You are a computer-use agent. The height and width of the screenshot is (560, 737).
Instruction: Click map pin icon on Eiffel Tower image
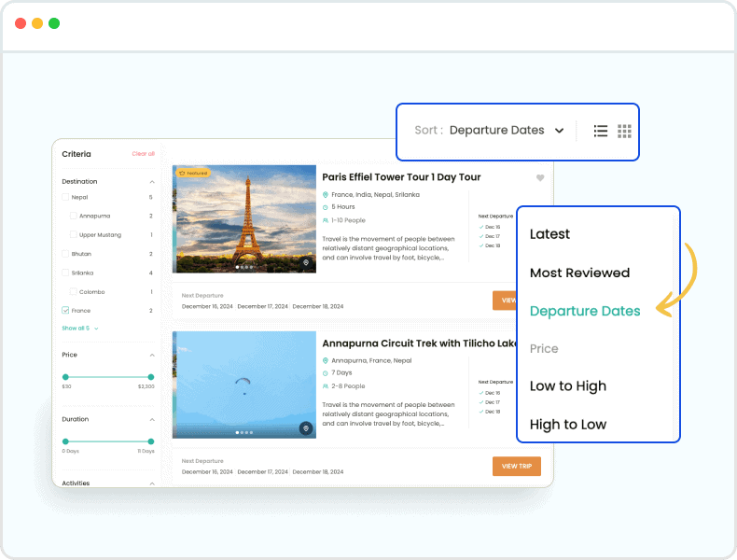tap(305, 263)
